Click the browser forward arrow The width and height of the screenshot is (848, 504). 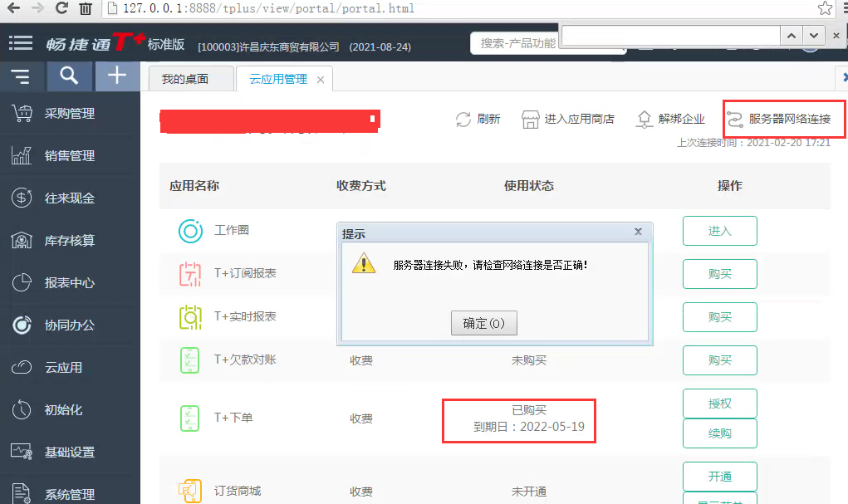click(37, 8)
